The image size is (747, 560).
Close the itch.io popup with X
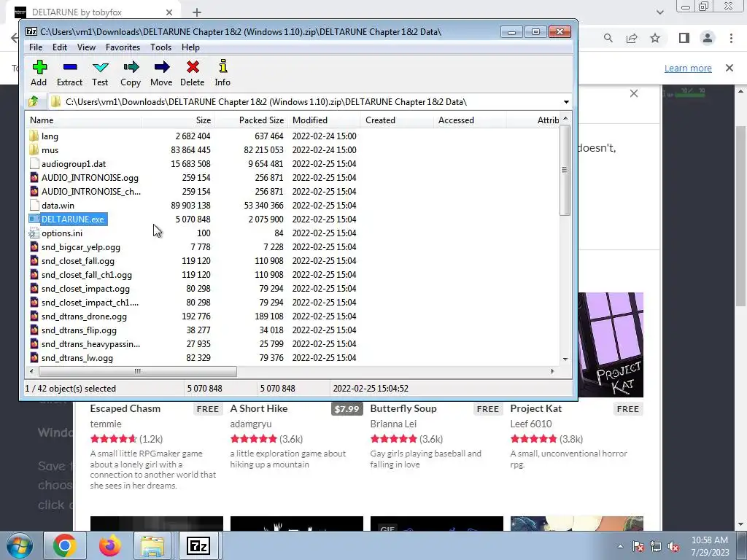(634, 93)
